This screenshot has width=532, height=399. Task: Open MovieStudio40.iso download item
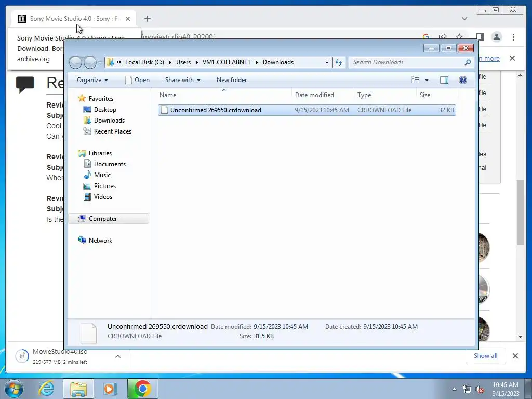click(60, 356)
